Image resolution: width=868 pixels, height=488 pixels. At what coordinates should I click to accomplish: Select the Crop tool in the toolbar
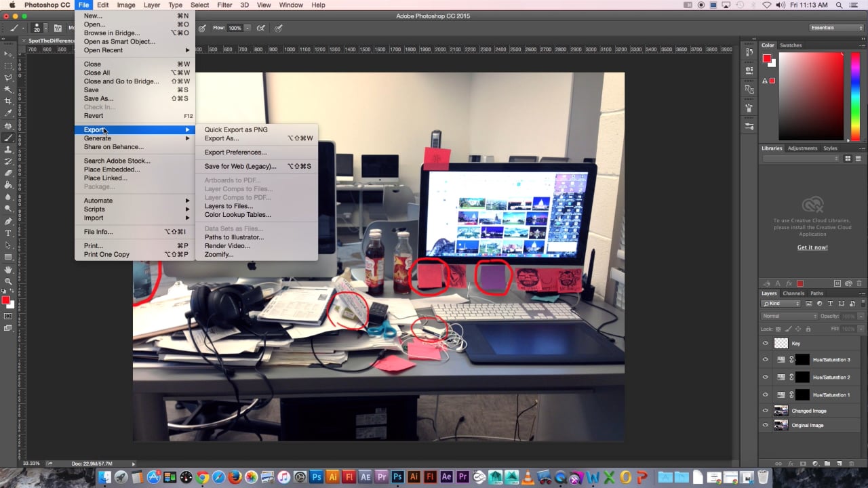8,101
